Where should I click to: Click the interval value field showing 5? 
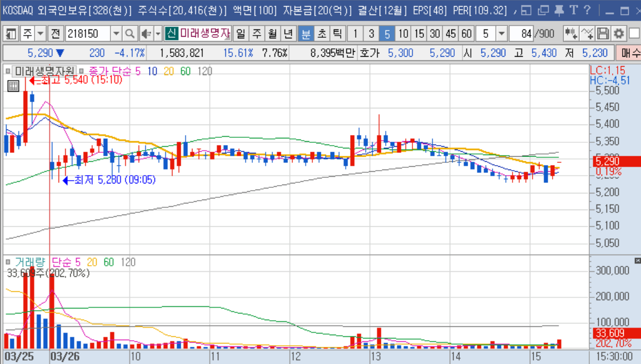point(485,33)
